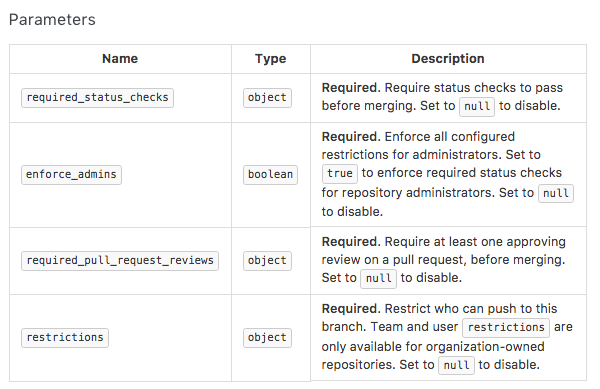The image size is (600, 389).
Task: Click 'Required.' in the restrictions description
Action: [x=351, y=309]
